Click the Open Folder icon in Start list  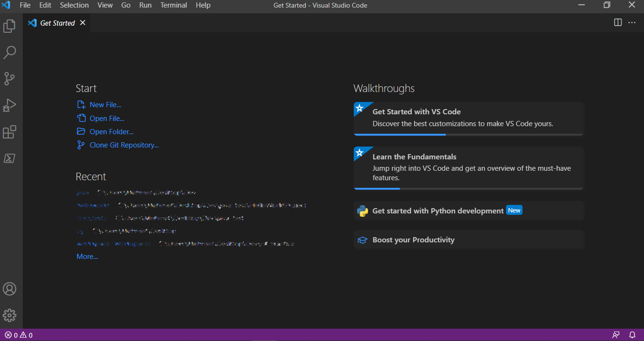(81, 131)
